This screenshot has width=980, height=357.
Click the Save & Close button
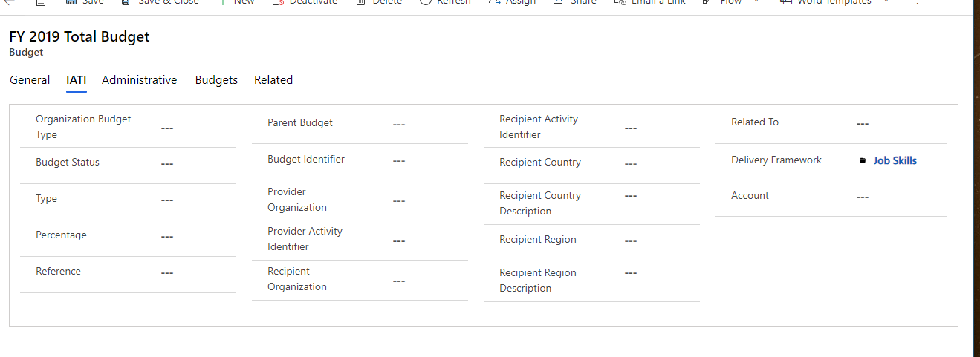click(x=161, y=2)
